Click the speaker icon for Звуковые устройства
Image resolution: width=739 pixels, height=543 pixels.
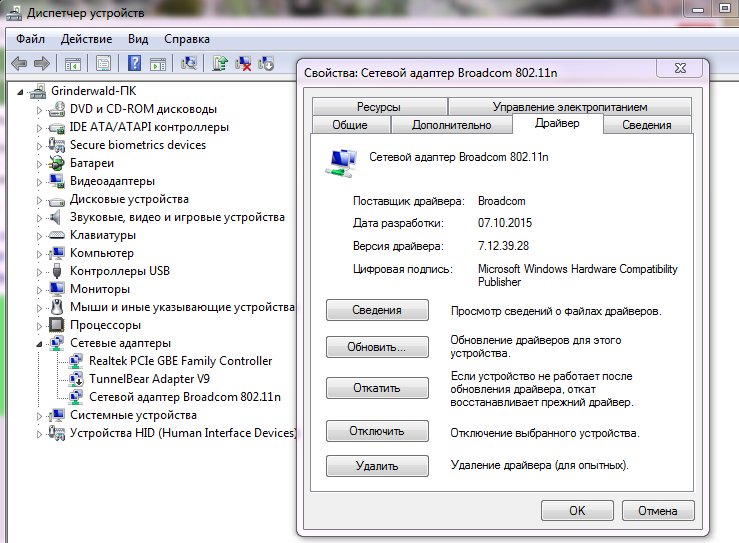pos(56,217)
